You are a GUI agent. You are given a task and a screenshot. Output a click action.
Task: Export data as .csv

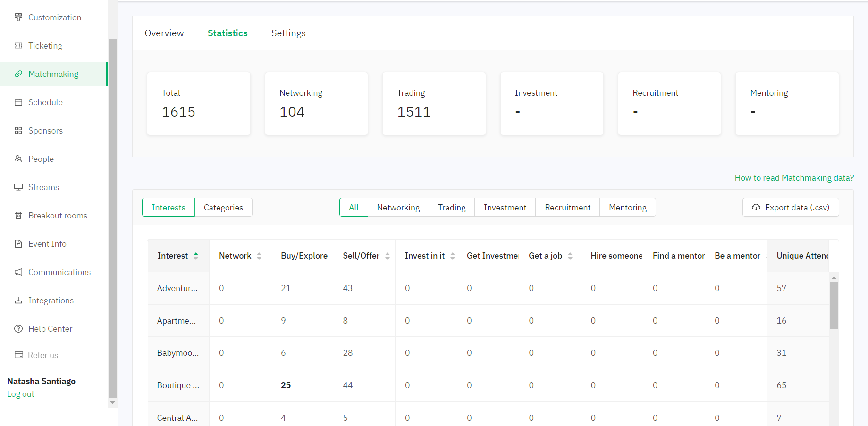pyautogui.click(x=791, y=208)
